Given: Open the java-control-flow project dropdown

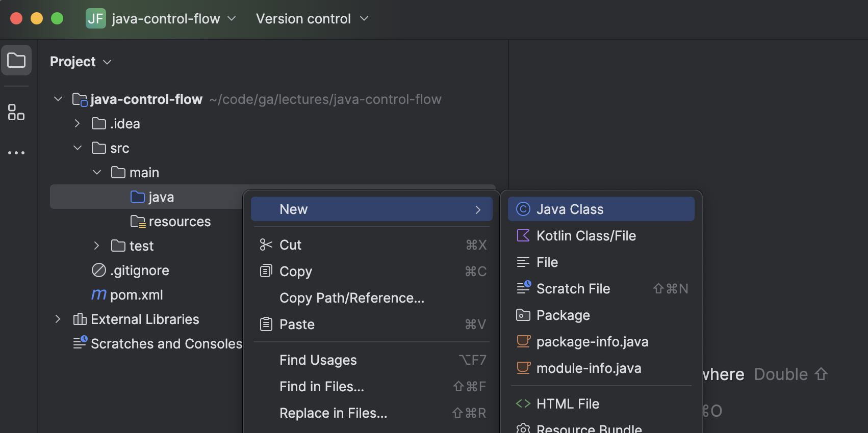Looking at the screenshot, I should [x=174, y=19].
